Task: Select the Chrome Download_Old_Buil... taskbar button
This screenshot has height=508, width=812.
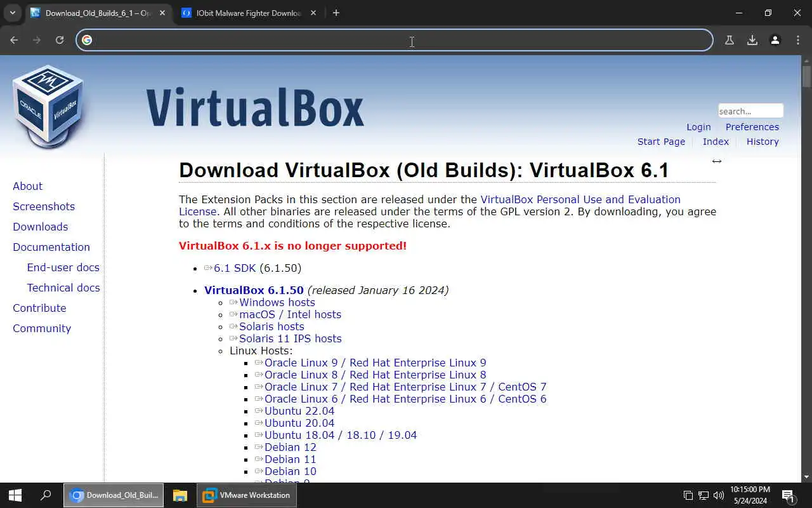Action: click(x=114, y=495)
